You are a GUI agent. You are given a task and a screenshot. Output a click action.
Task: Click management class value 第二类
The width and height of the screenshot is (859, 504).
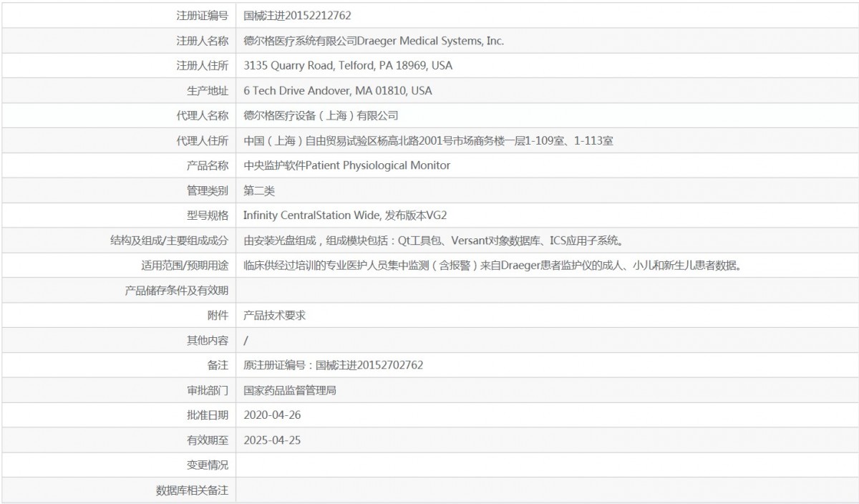[x=259, y=190]
